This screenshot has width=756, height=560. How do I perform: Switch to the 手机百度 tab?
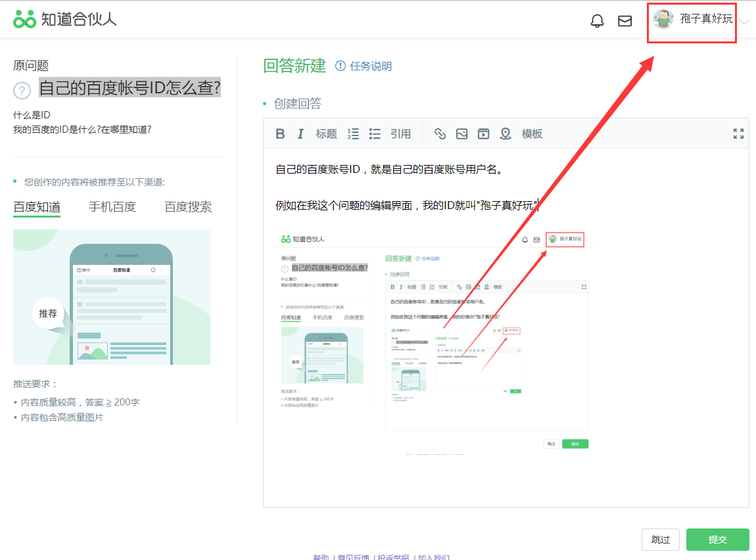(x=112, y=207)
